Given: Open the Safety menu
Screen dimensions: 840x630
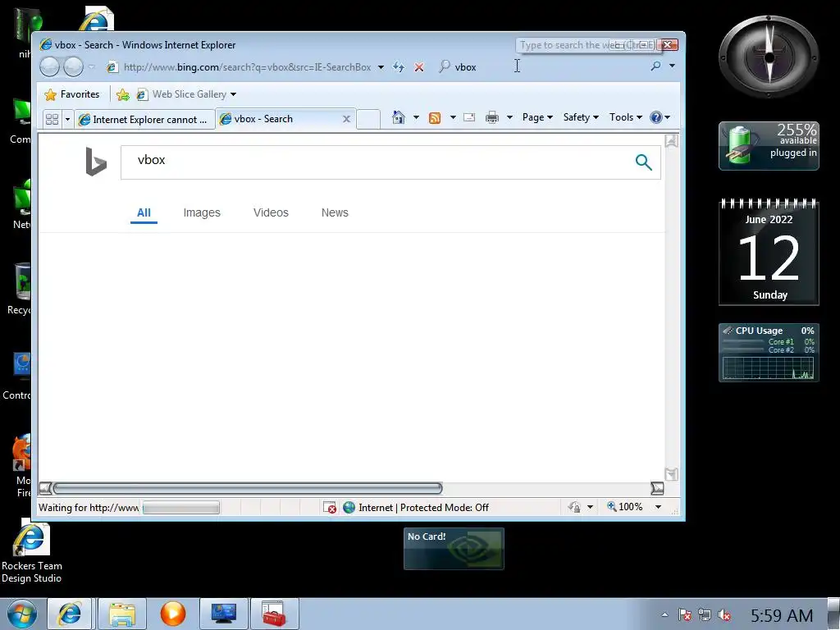Looking at the screenshot, I should 581,117.
